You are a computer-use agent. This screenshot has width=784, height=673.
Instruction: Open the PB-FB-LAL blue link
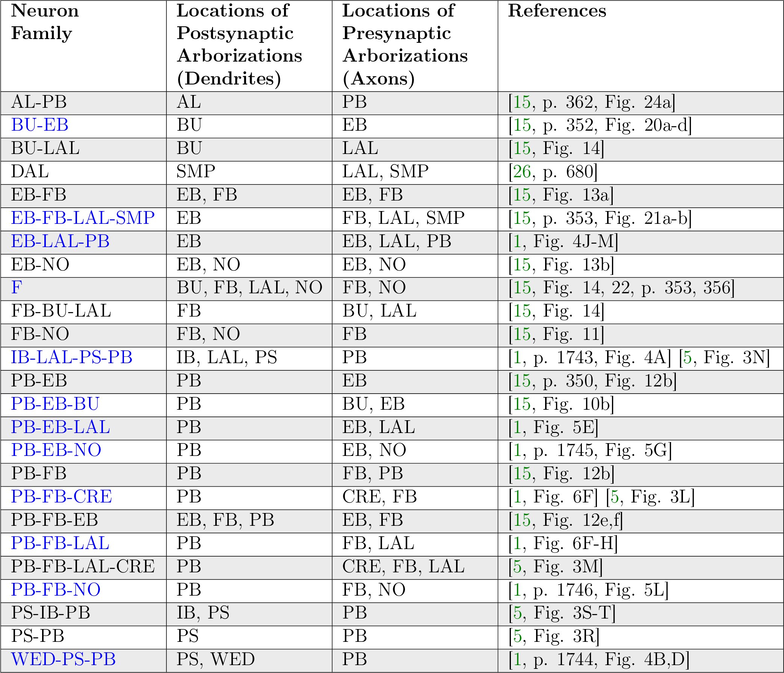60,543
